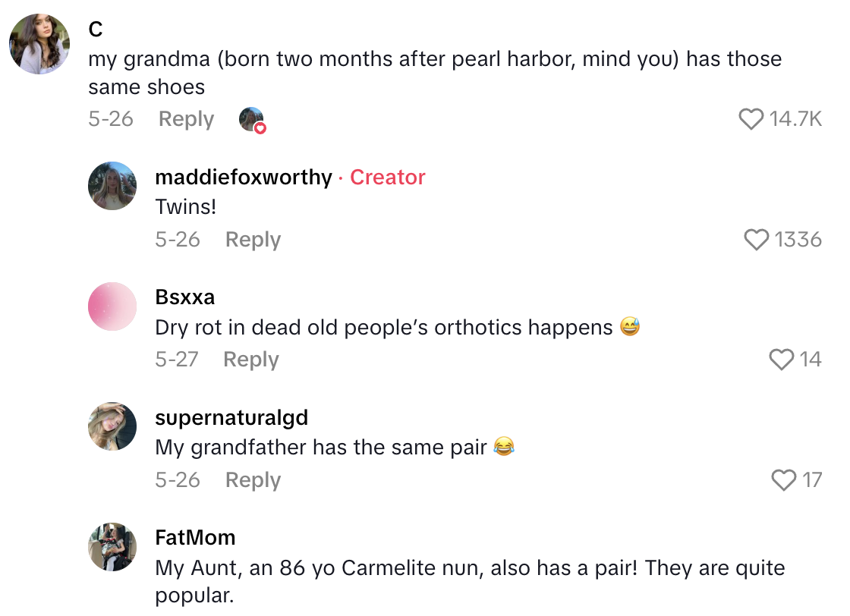Like C's comment about grandma's shoes
850x616 pixels.
751,119
